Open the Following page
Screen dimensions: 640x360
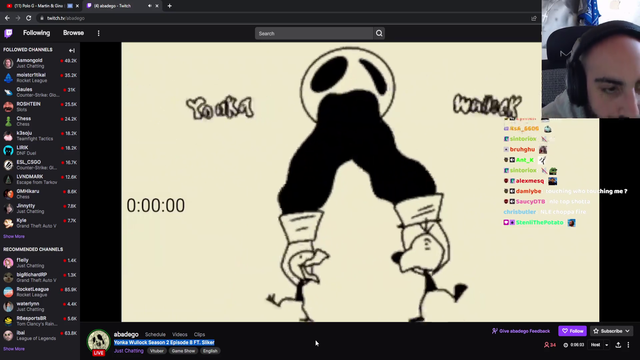36,33
